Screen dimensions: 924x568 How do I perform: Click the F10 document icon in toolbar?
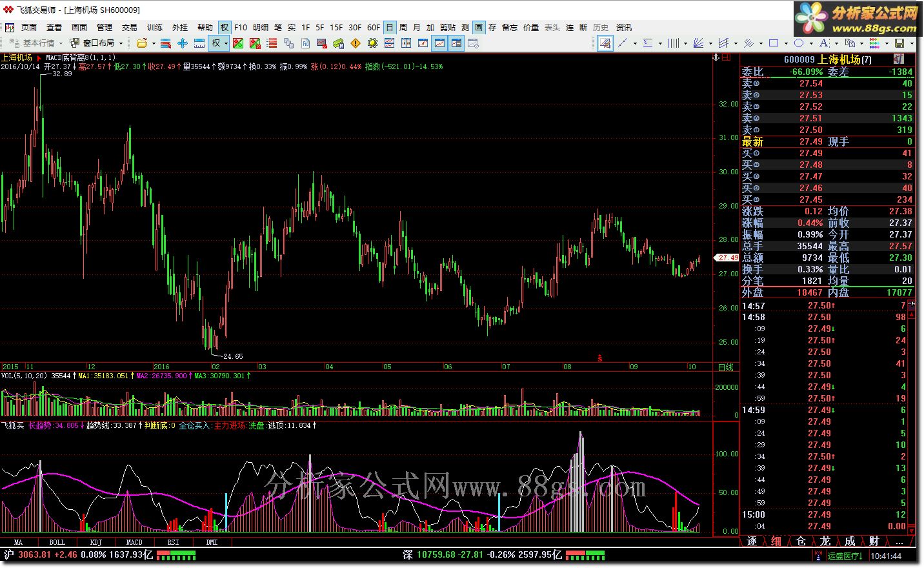point(305,43)
